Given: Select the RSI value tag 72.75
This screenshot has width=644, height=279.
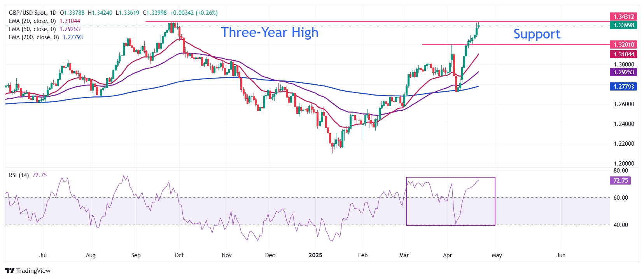Looking at the screenshot, I should pyautogui.click(x=621, y=181).
